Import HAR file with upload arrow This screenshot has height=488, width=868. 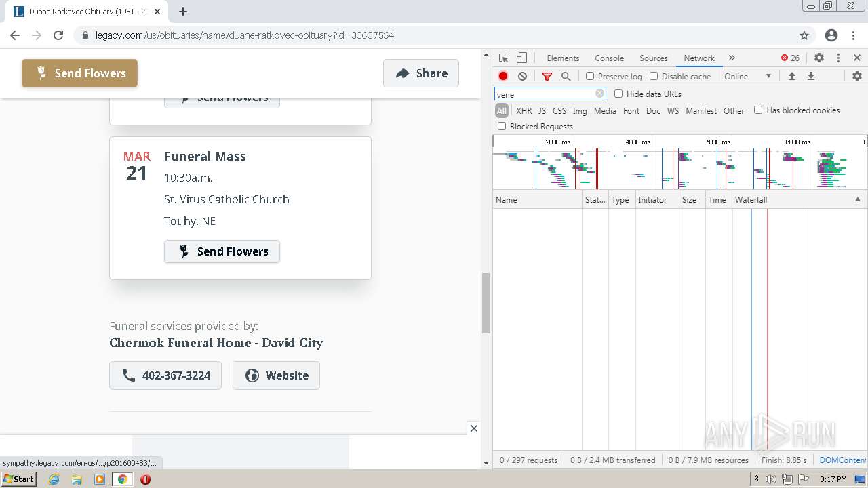coord(791,76)
